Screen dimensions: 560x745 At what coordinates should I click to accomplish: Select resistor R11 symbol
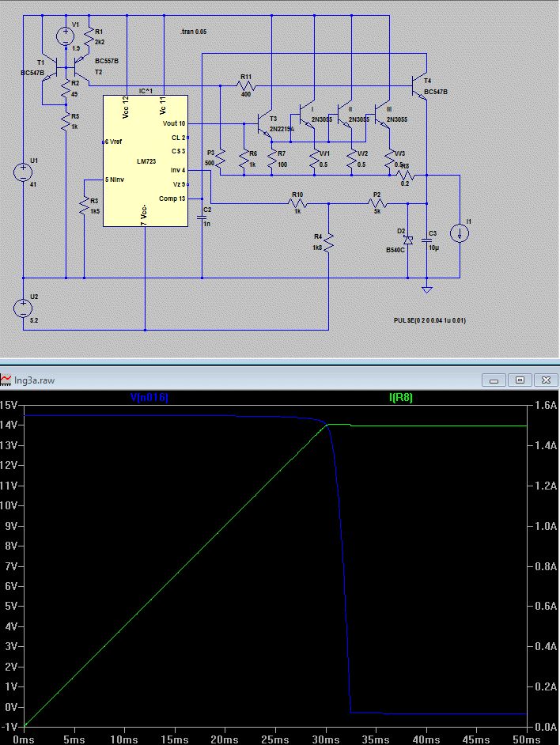(x=246, y=86)
